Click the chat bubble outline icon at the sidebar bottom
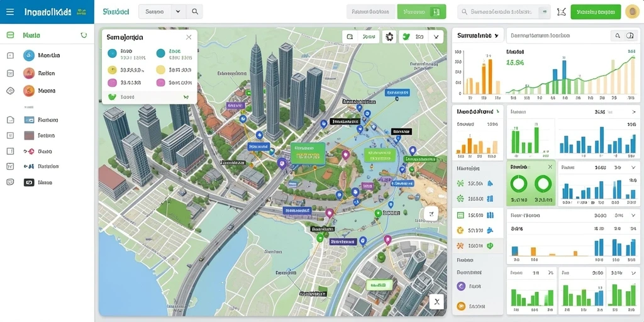 [x=10, y=182]
